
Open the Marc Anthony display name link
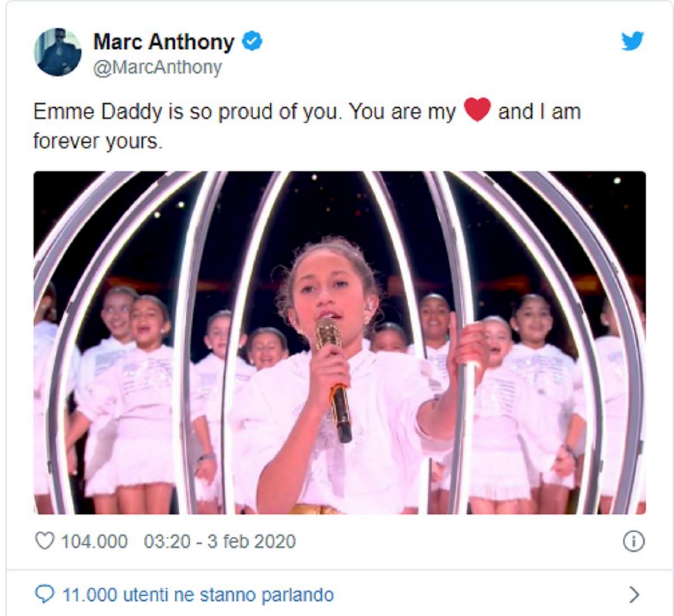[x=163, y=42]
